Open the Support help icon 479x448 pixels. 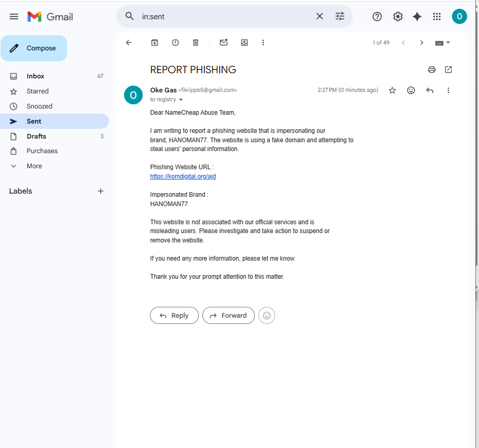click(377, 17)
